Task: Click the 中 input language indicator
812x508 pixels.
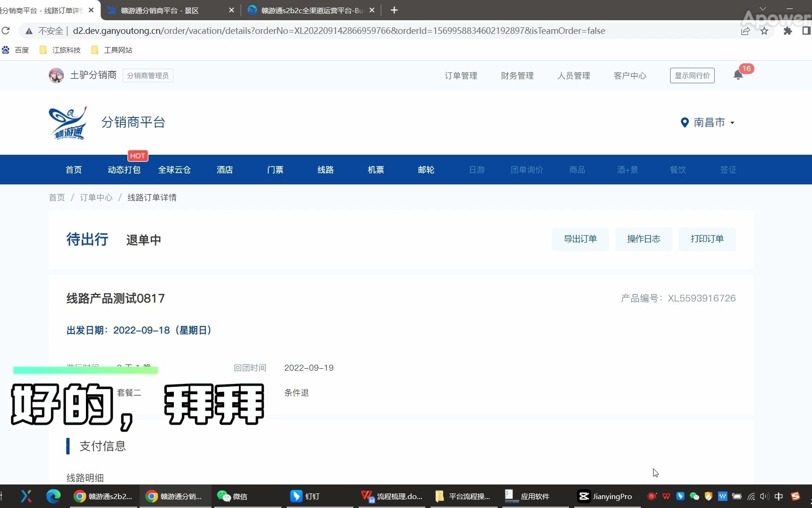Action: (779, 496)
